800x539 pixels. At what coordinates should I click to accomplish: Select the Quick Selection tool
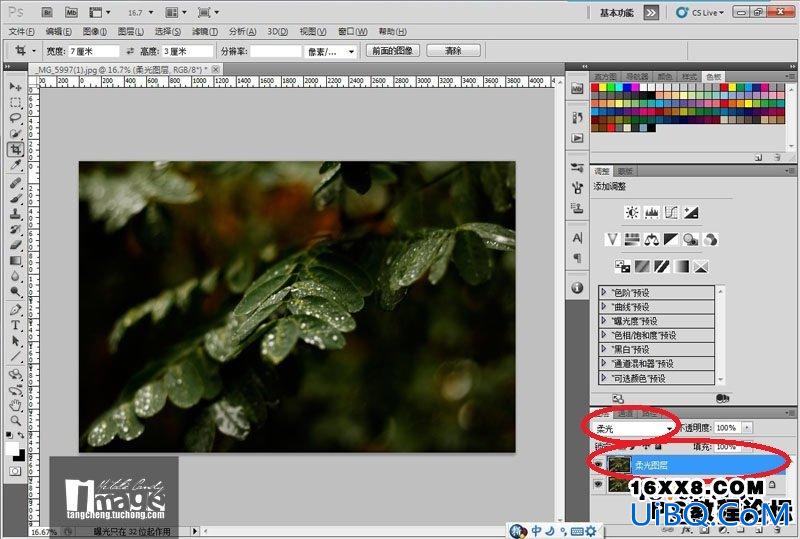[x=15, y=134]
